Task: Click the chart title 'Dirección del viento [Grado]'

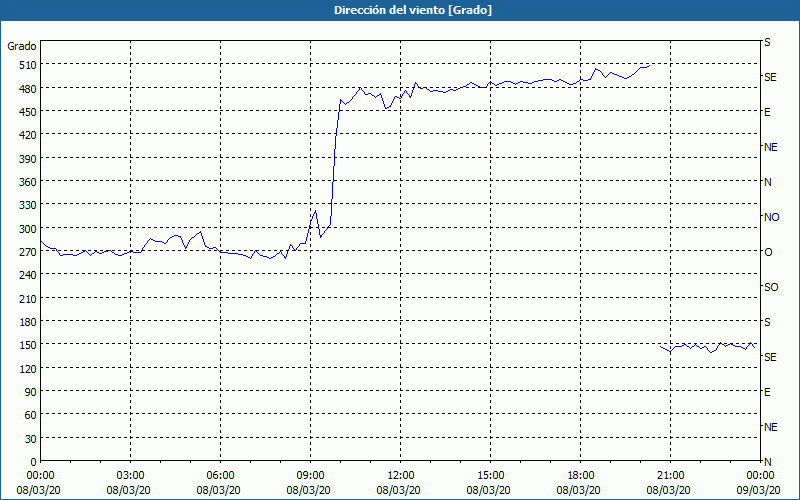Action: coord(413,10)
